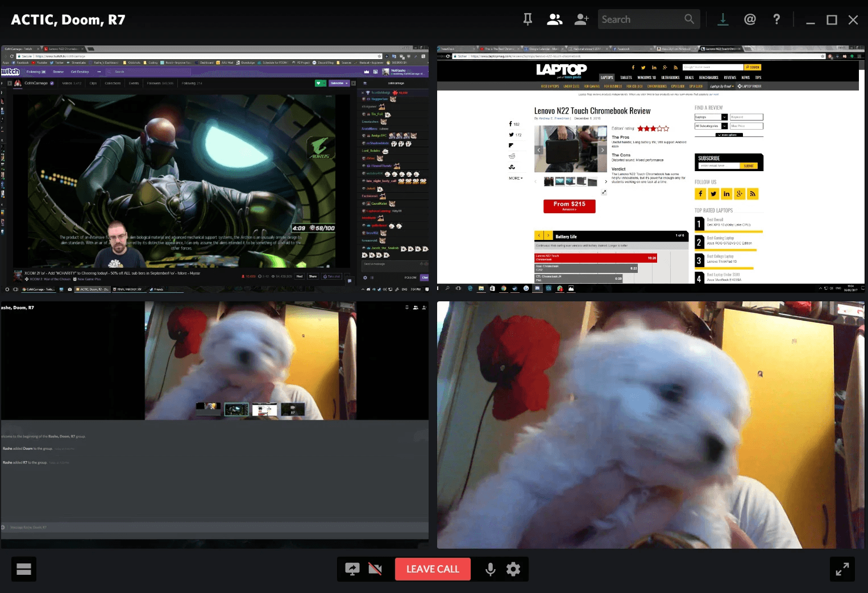Share review on Facebook, 182 count
Viewport: 868px width, 593px height.
(x=514, y=124)
